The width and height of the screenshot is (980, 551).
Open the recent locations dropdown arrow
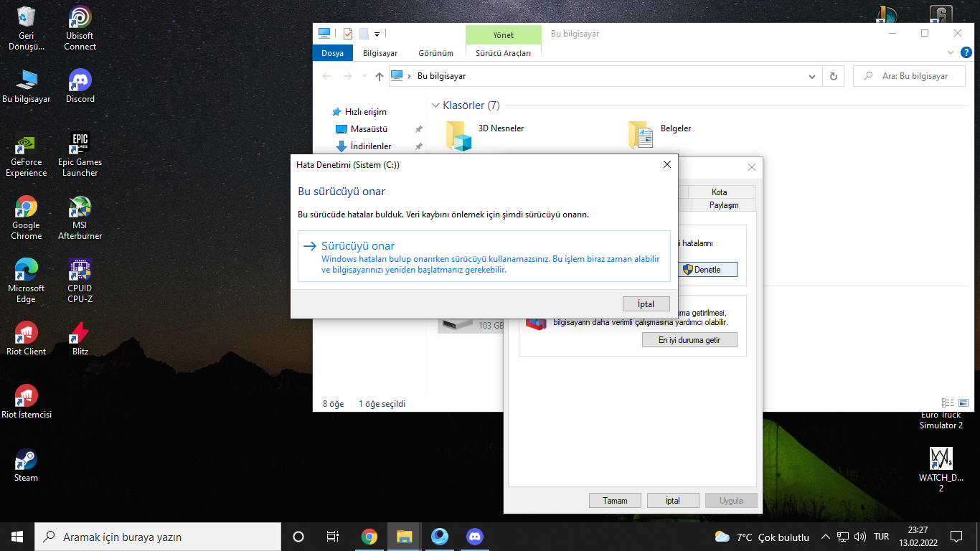[x=365, y=76]
